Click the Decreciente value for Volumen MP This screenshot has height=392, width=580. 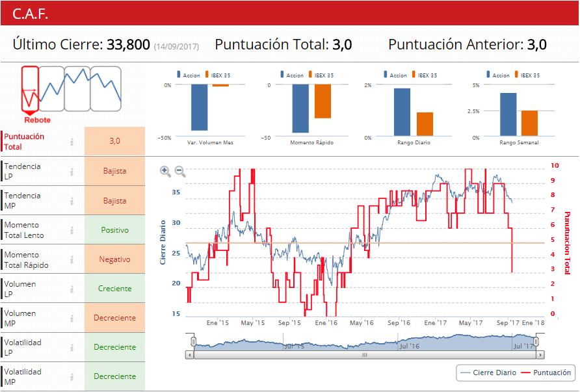click(114, 318)
